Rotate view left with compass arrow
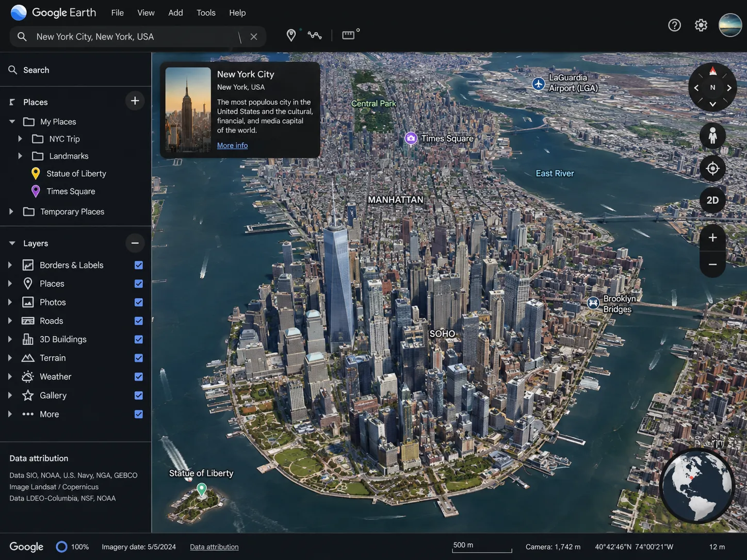The image size is (747, 560). 696,88
